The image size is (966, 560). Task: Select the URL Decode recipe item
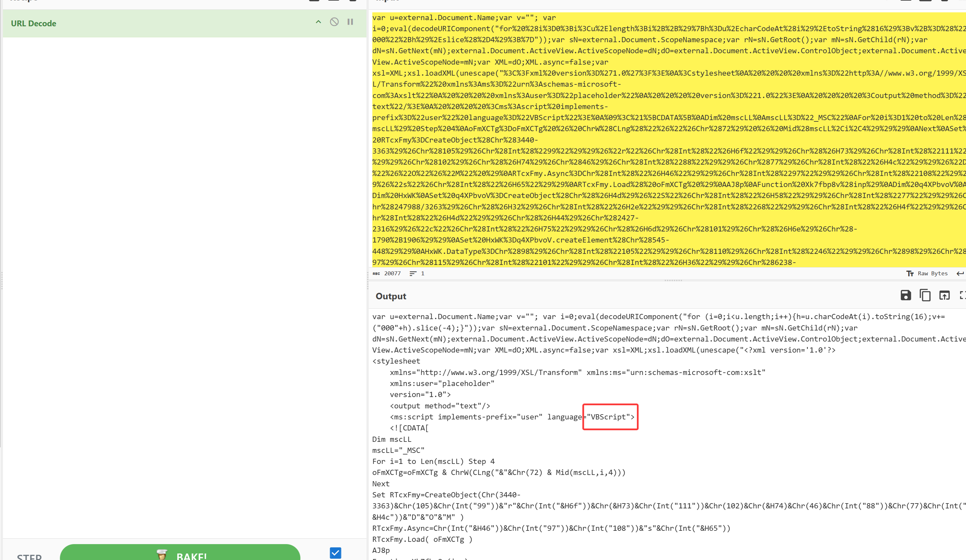click(34, 23)
